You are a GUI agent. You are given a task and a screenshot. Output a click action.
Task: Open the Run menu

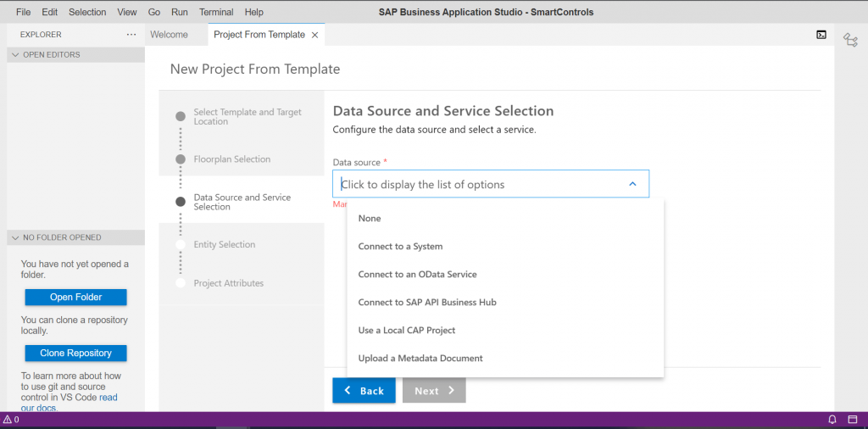[180, 12]
